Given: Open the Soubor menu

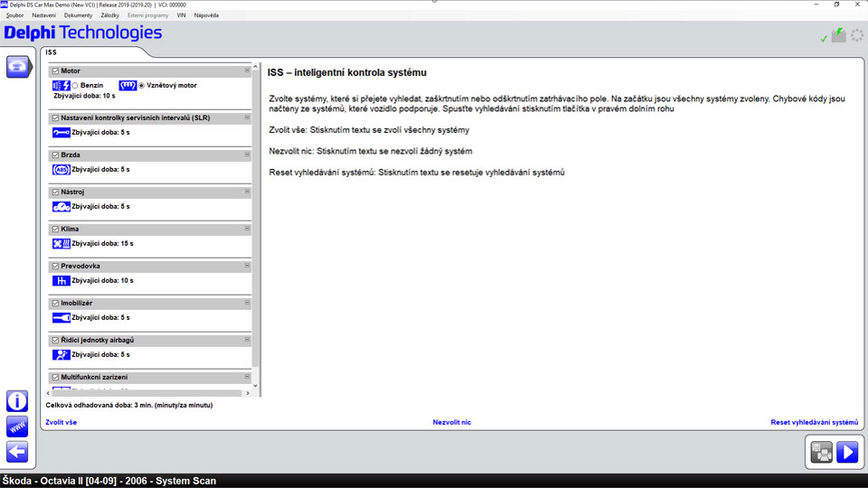Looking at the screenshot, I should [x=15, y=15].
